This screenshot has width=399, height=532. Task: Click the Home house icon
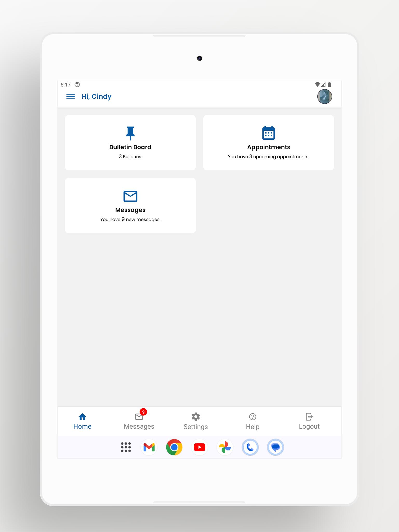pyautogui.click(x=82, y=417)
